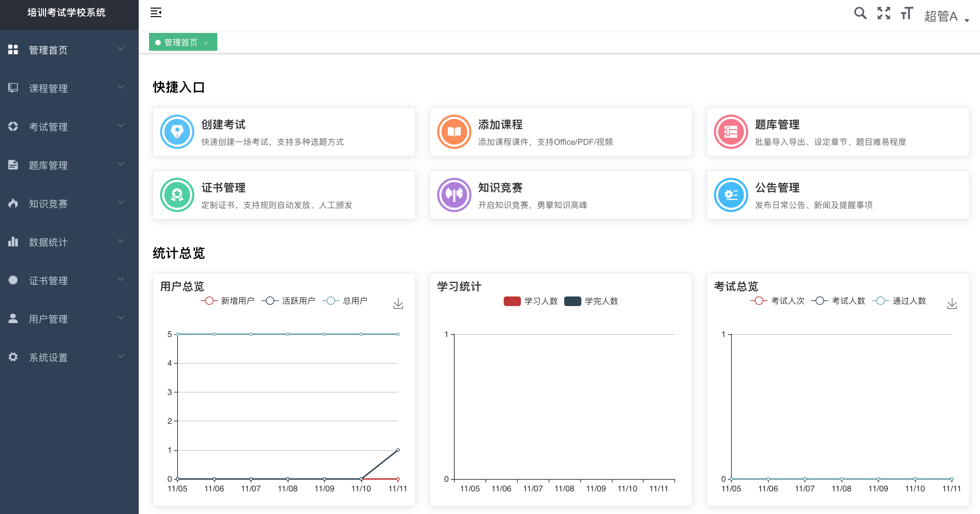Open the font size icon
The image size is (980, 514).
coord(907,13)
